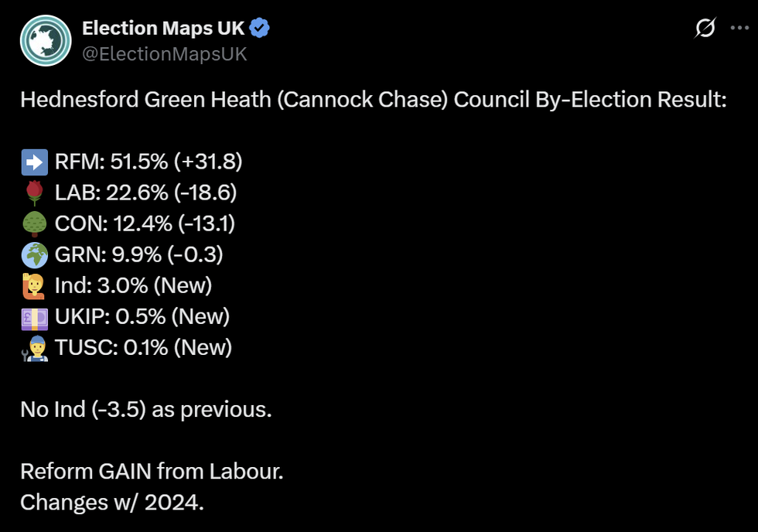Click the 'Changes w/ 2024' text
Image resolution: width=758 pixels, height=532 pixels.
coord(112,502)
